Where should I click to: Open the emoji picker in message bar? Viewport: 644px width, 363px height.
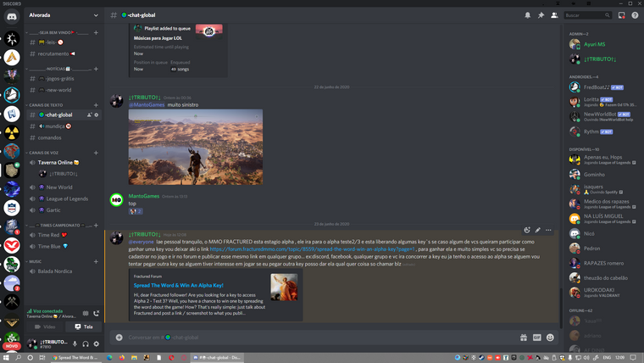(x=550, y=338)
